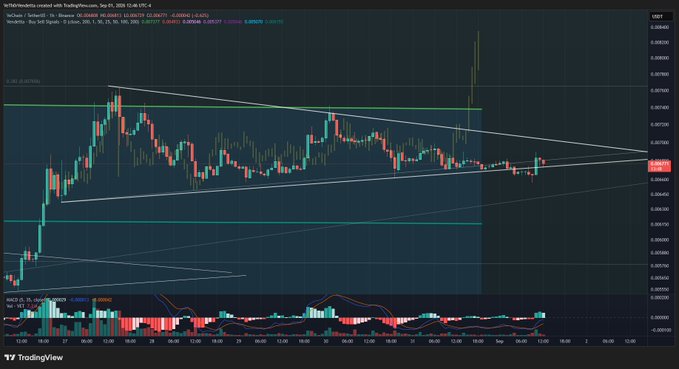Click the 28 date label on time axis

click(x=152, y=341)
